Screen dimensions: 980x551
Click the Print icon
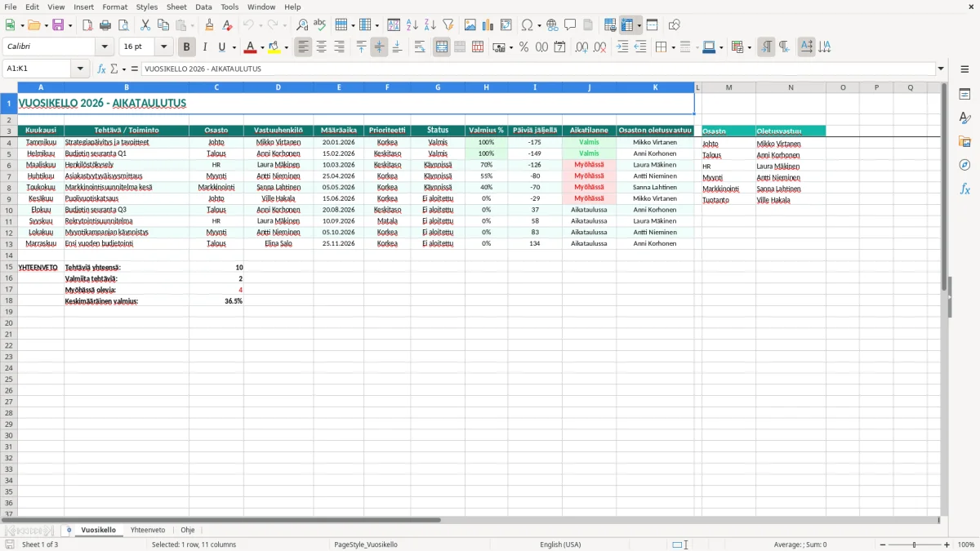(105, 25)
